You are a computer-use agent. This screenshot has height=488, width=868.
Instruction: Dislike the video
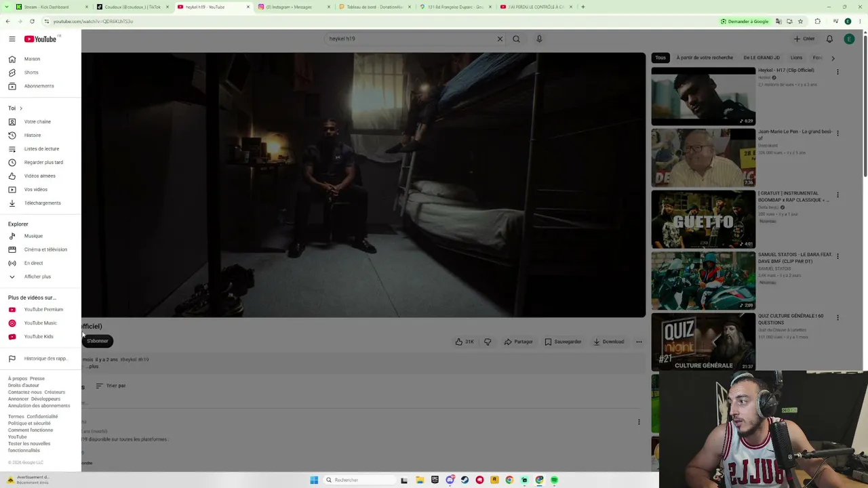pos(488,342)
